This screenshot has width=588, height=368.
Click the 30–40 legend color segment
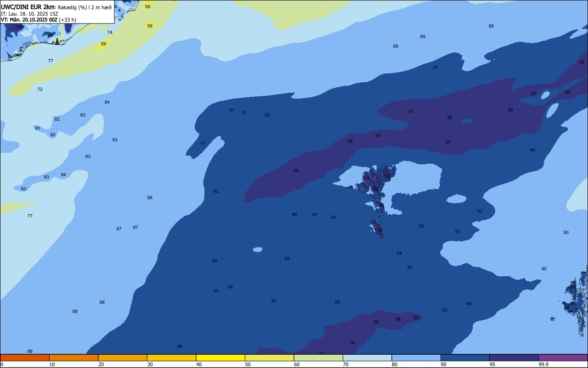(x=171, y=357)
